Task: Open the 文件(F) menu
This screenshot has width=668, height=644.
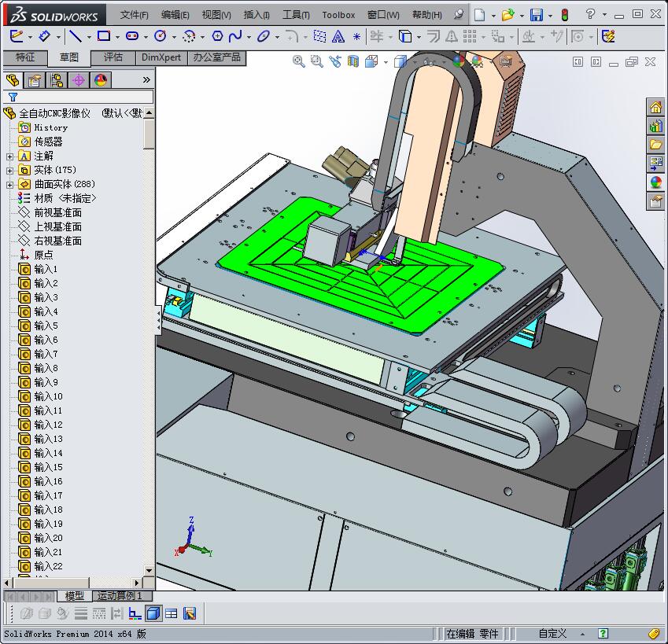Action: point(135,15)
